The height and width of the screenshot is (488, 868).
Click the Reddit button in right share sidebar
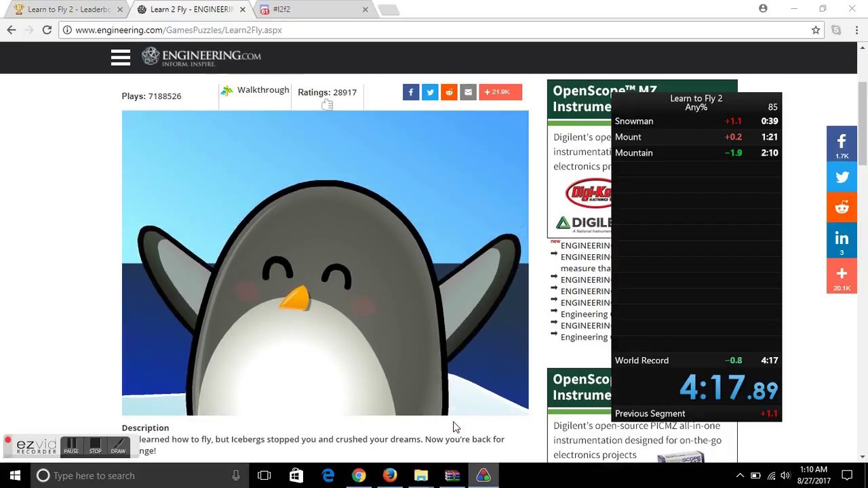[842, 208]
